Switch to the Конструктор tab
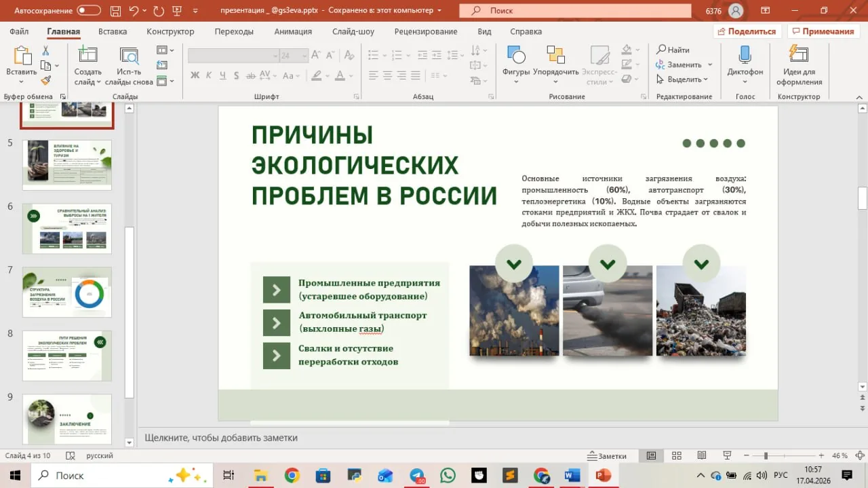Screen dimensions: 868x488 click(170, 31)
